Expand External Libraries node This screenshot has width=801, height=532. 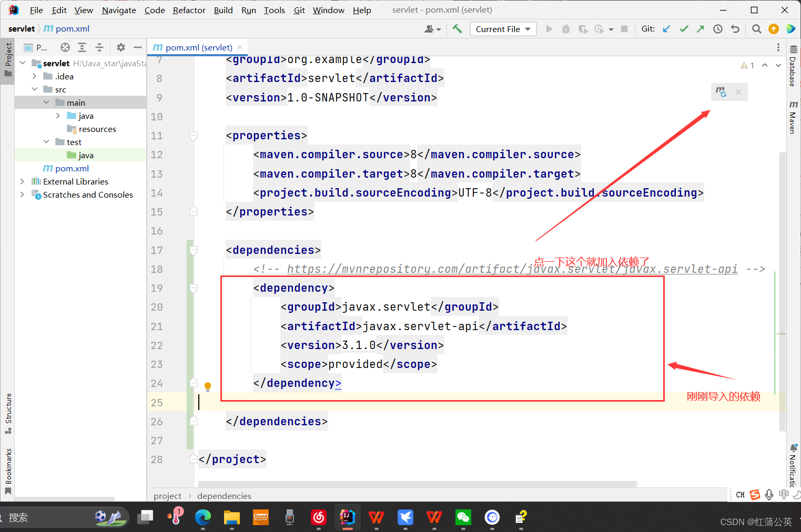pyautogui.click(x=22, y=181)
